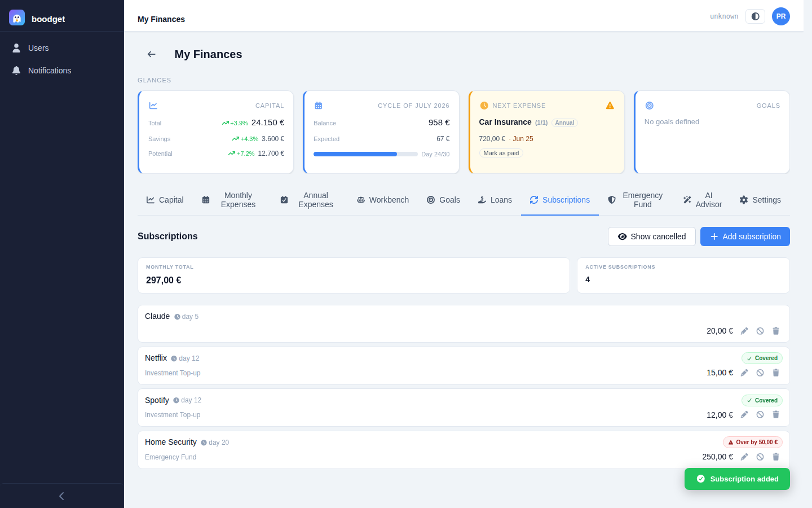Show cancelled subscriptions
Screen dimensions: 812x508
click(x=652, y=237)
